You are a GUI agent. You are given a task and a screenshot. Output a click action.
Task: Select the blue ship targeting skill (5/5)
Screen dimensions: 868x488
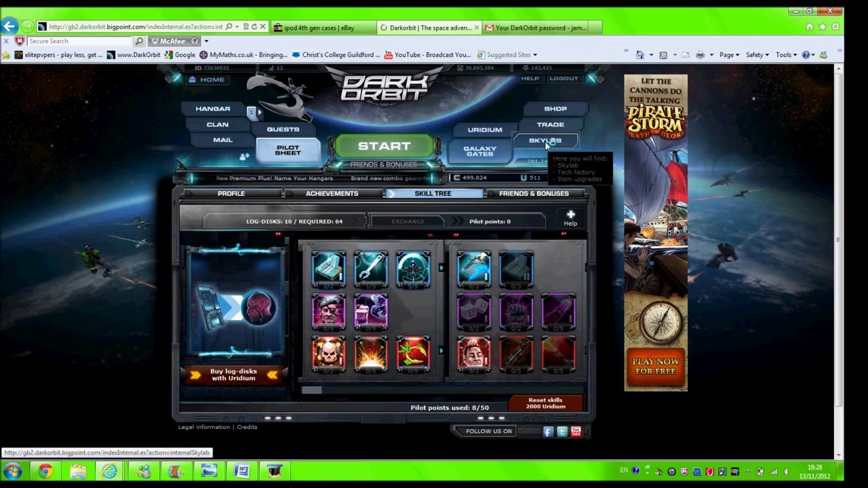pos(413,270)
